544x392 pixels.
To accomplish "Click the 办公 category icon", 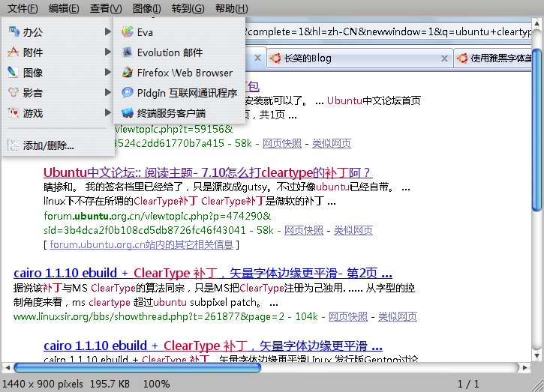I will [14, 32].
